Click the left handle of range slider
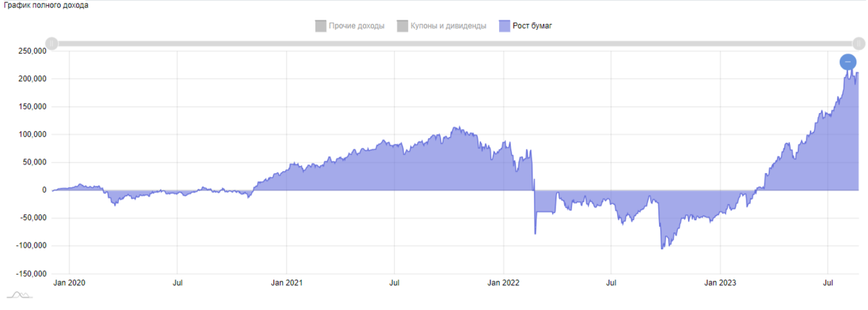Viewport: 868px width, 310px height. click(x=51, y=43)
